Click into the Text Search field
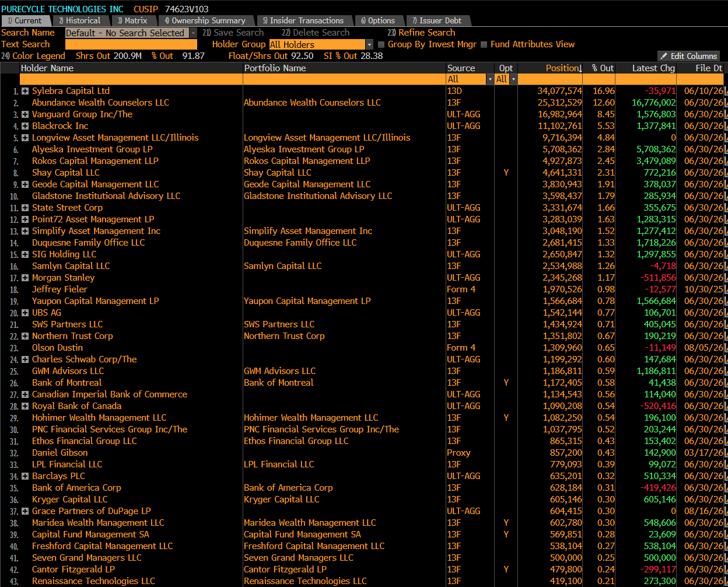The image size is (728, 587). (131, 45)
